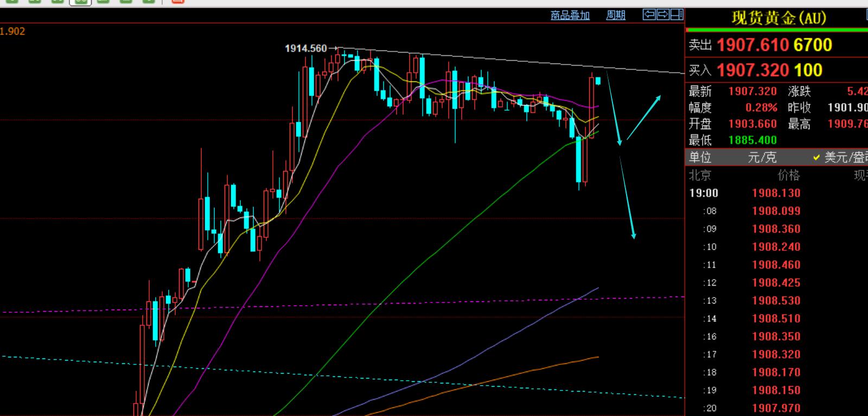The width and height of the screenshot is (868, 416).
Task: Click the 北京 time column header
Action: click(x=700, y=175)
